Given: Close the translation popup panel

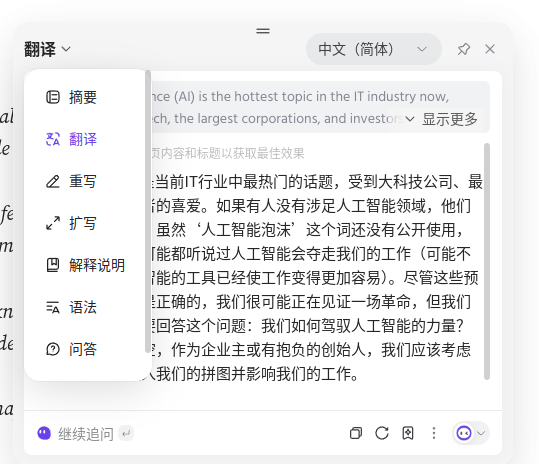Looking at the screenshot, I should tap(490, 49).
